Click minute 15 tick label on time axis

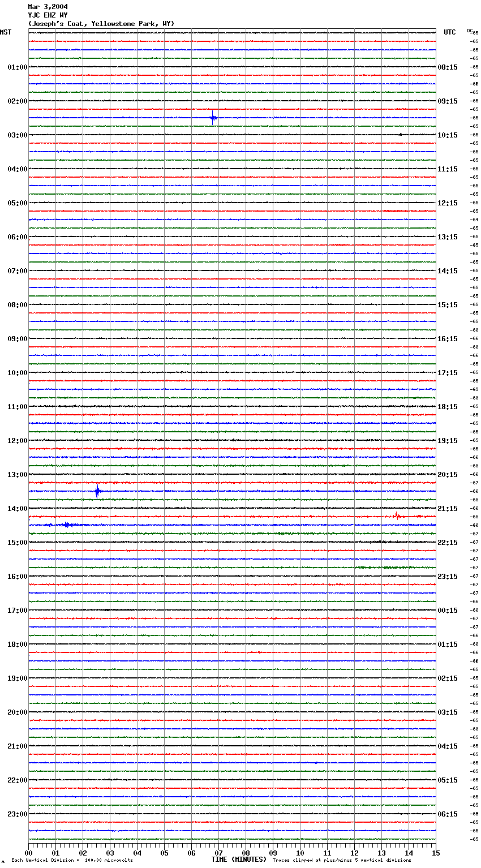(436, 853)
